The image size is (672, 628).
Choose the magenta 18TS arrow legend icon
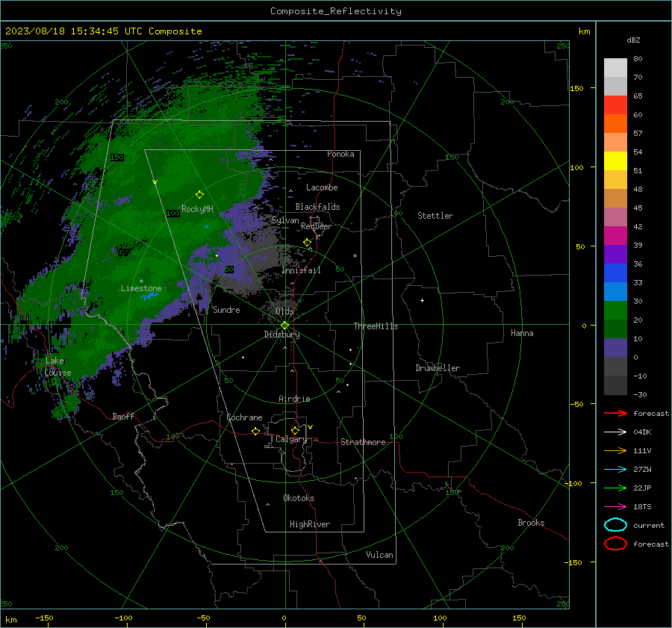pyautogui.click(x=615, y=507)
